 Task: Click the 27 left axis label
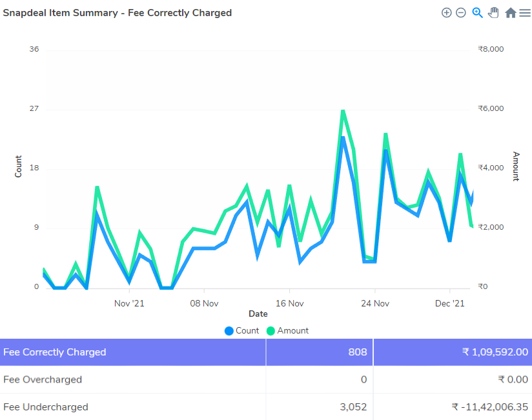pos(34,108)
